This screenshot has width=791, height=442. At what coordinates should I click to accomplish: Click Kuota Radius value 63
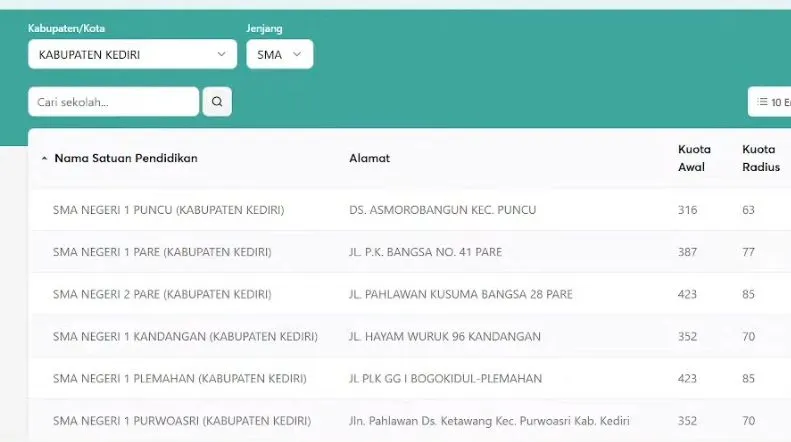pyautogui.click(x=748, y=210)
